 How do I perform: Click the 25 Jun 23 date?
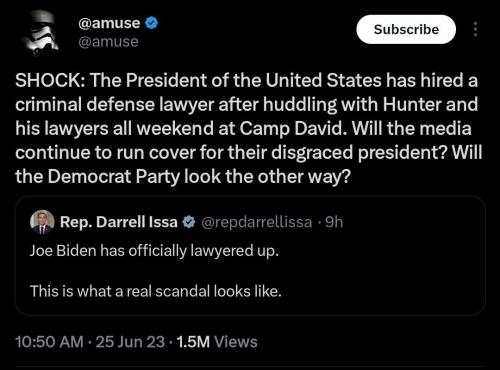[x=130, y=342]
